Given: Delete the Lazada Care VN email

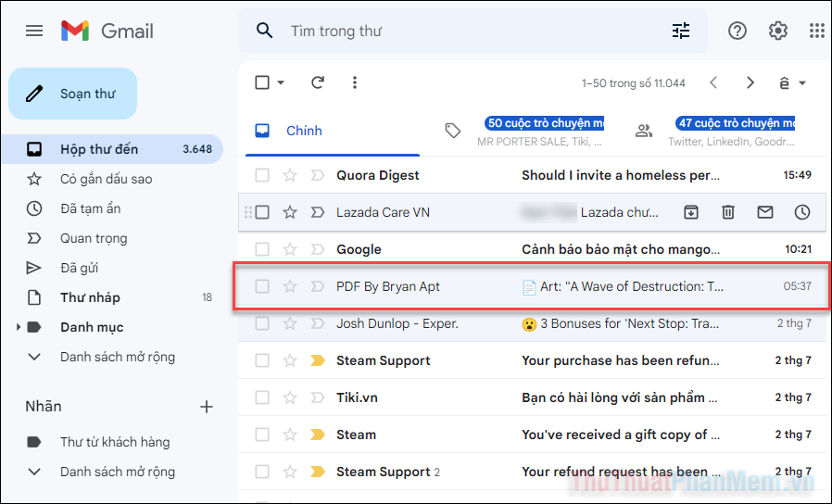Looking at the screenshot, I should (728, 212).
